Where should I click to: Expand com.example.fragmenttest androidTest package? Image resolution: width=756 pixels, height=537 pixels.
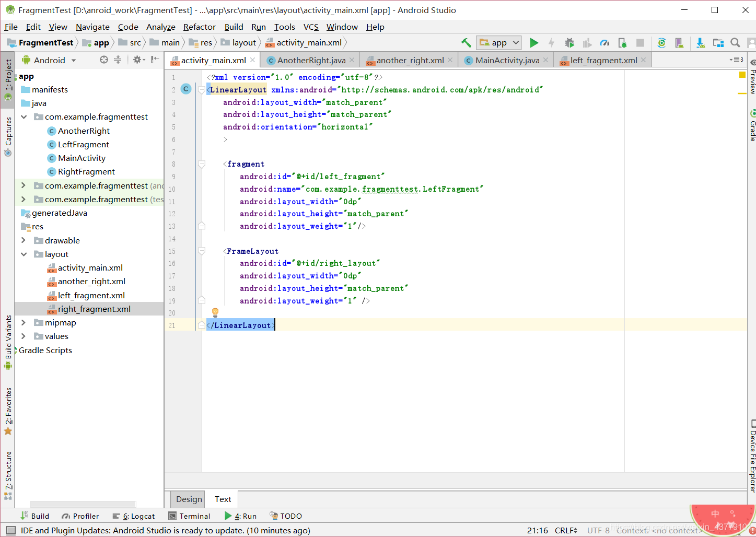[x=24, y=185]
